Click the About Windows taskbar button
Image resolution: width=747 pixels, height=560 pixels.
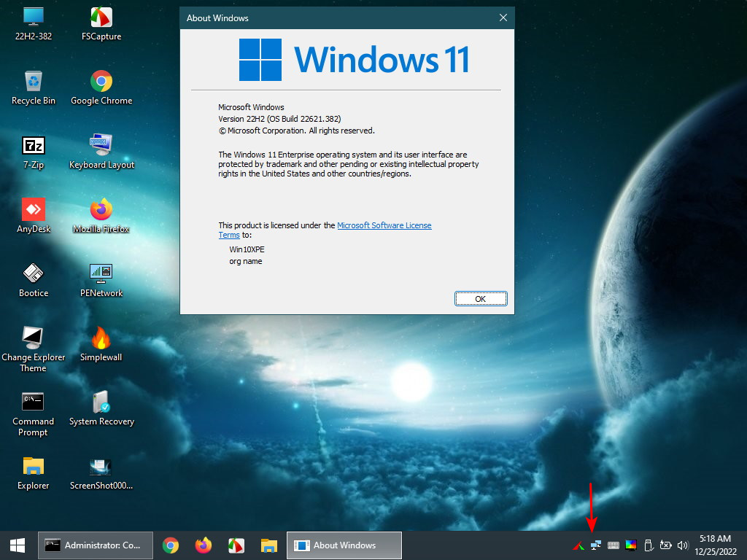[344, 545]
